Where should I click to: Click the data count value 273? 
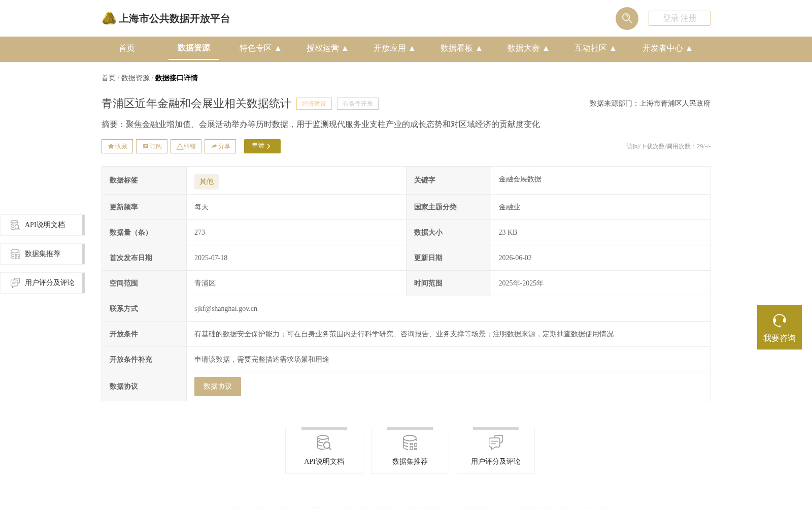200,233
